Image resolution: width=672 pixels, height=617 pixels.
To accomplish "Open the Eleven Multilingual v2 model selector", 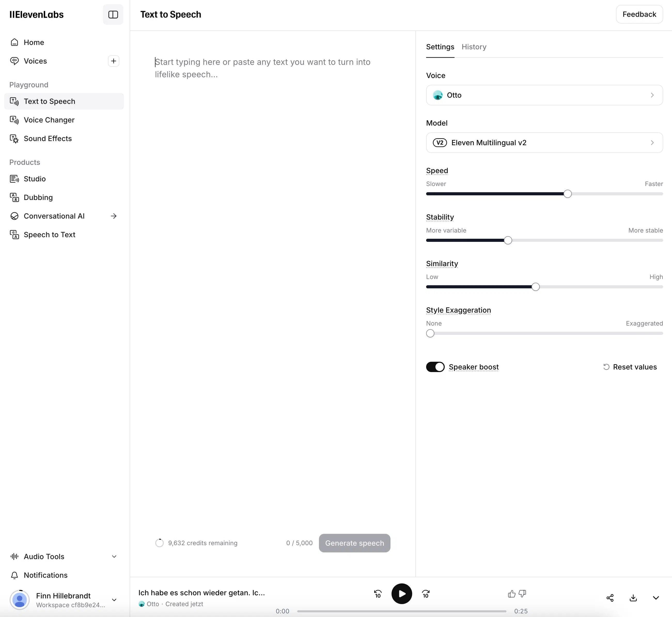I will (544, 143).
